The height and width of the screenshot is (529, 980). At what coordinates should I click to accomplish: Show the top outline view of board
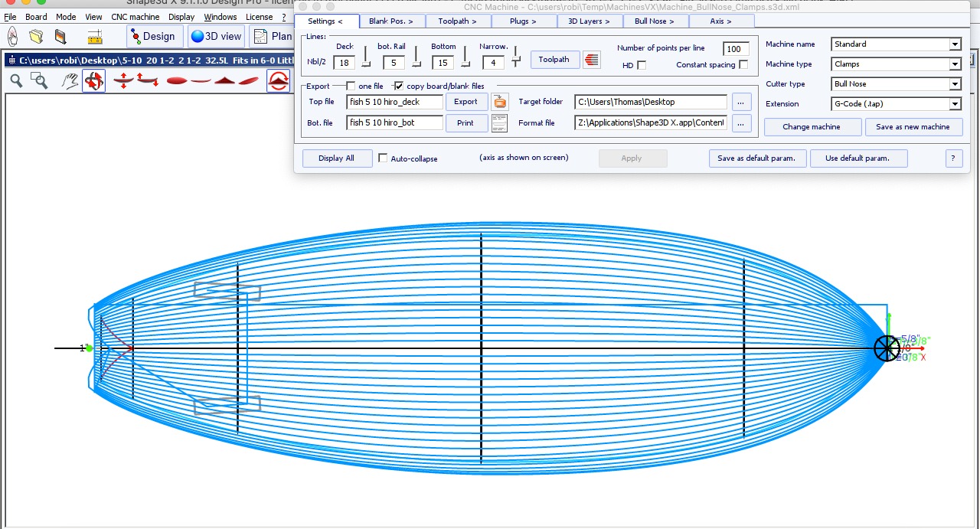[176, 80]
